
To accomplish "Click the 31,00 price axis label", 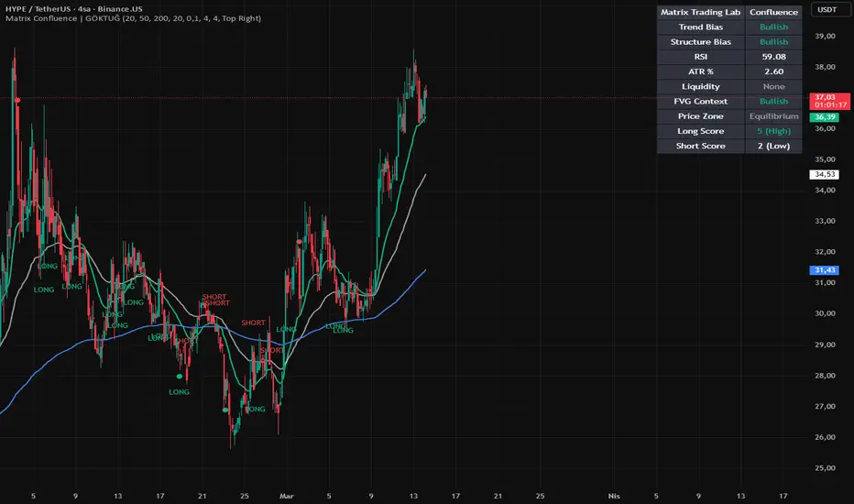I will click(825, 283).
